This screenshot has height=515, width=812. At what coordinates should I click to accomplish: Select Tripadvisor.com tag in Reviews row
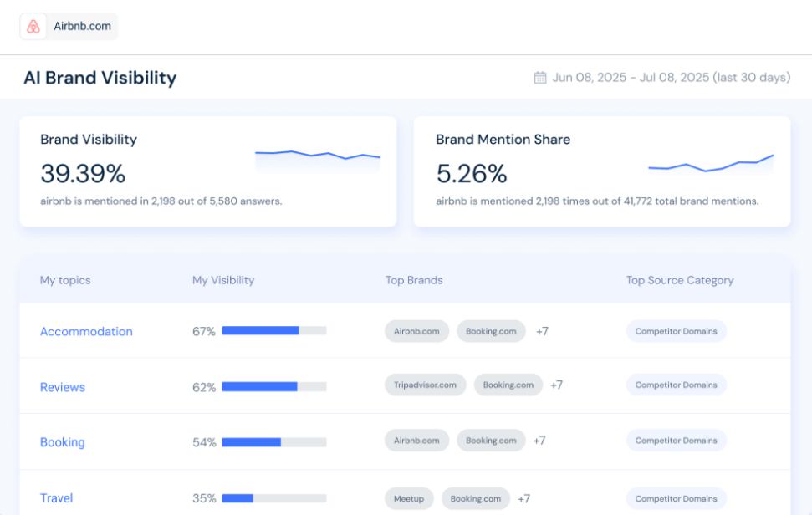pyautogui.click(x=426, y=385)
